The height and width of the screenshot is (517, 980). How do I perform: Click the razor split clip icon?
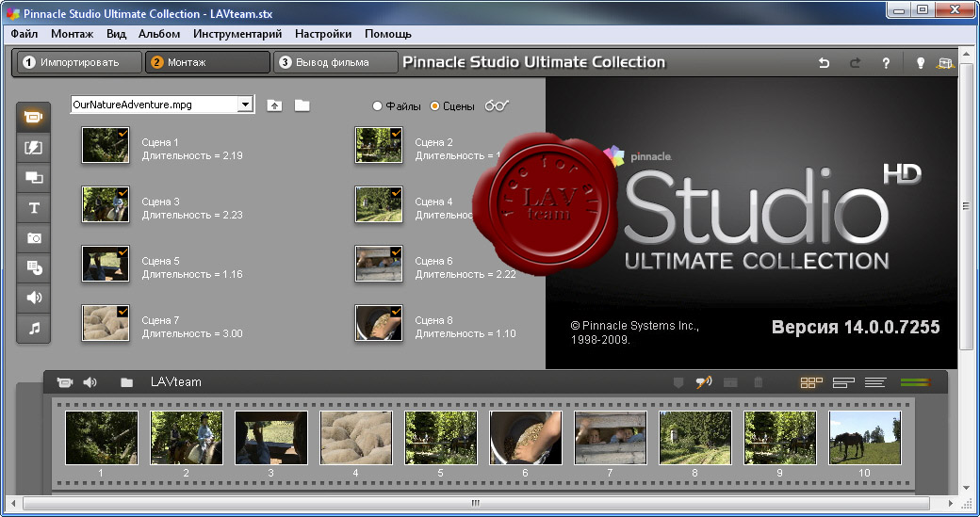coord(730,382)
